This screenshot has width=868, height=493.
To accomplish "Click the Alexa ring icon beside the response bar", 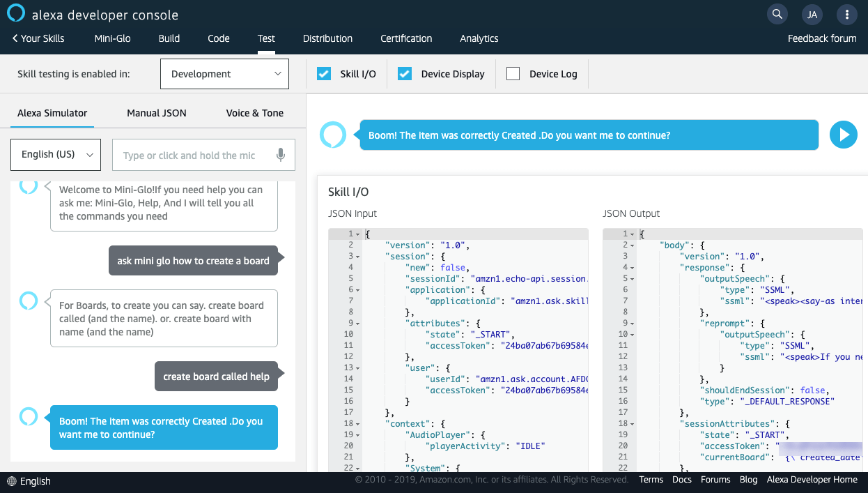I will 333,135.
